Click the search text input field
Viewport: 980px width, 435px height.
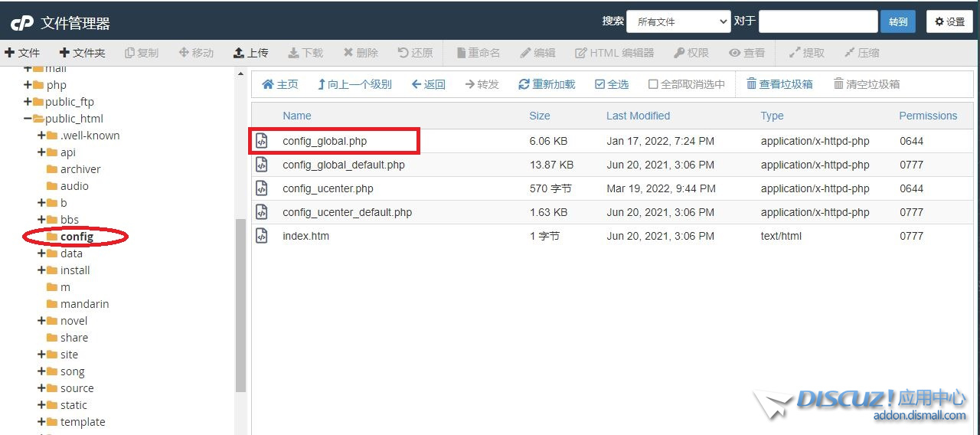click(818, 21)
